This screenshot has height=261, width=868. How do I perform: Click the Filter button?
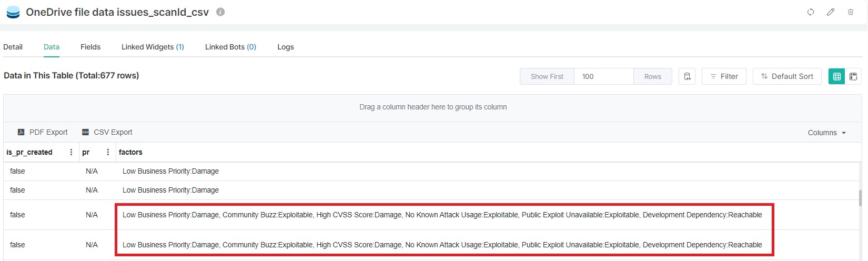724,76
